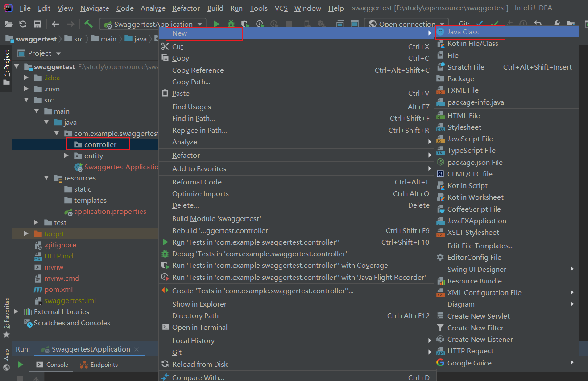Switch to the Console tab
Viewport: 588px width, 381px height.
[52, 365]
